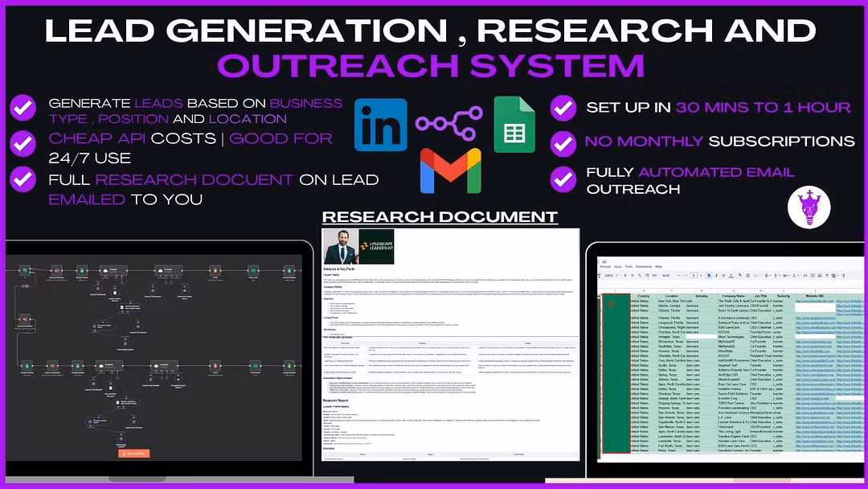Click the checkmark beside 'Generate leads based on business'
Image resolution: width=868 pixels, height=489 pixels.
tap(23, 108)
